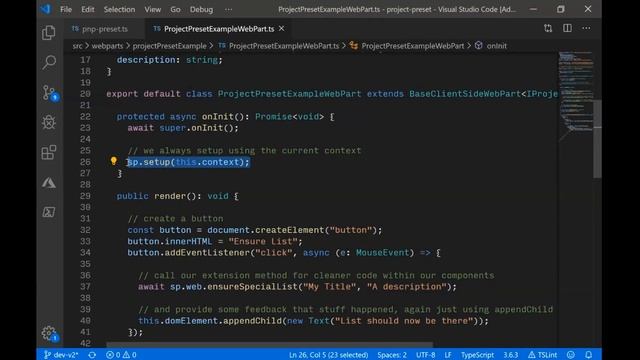Open the Edit menu

(x=87, y=9)
